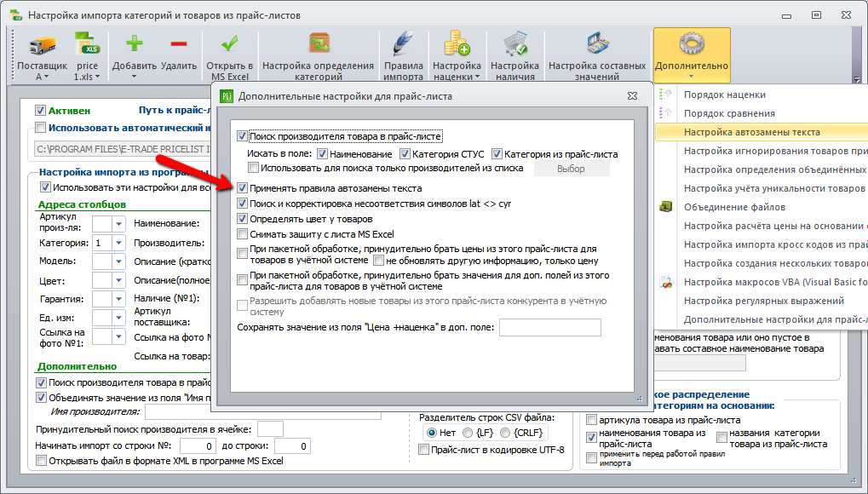Click the до строки input field

coord(292,445)
